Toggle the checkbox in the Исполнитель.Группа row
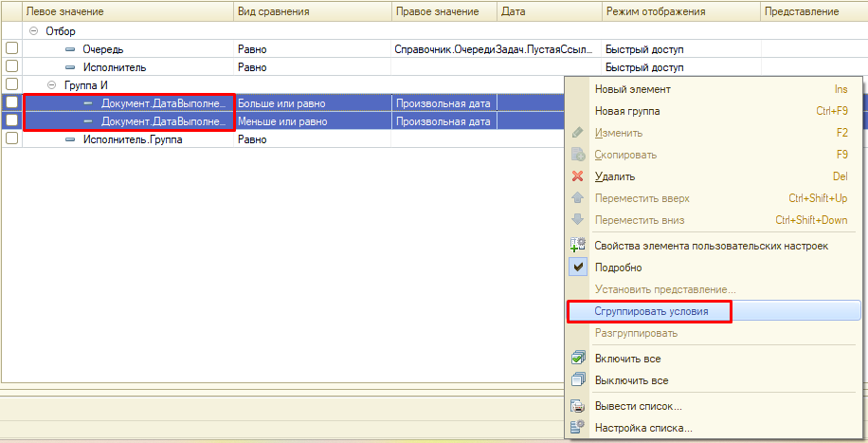Image resolution: width=868 pixels, height=443 pixels. (x=11, y=138)
